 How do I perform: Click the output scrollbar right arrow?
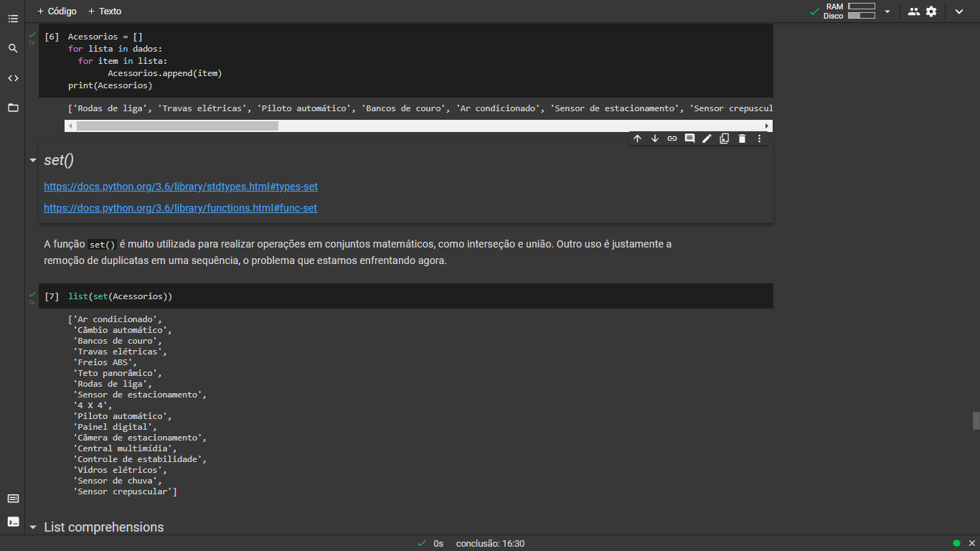767,126
